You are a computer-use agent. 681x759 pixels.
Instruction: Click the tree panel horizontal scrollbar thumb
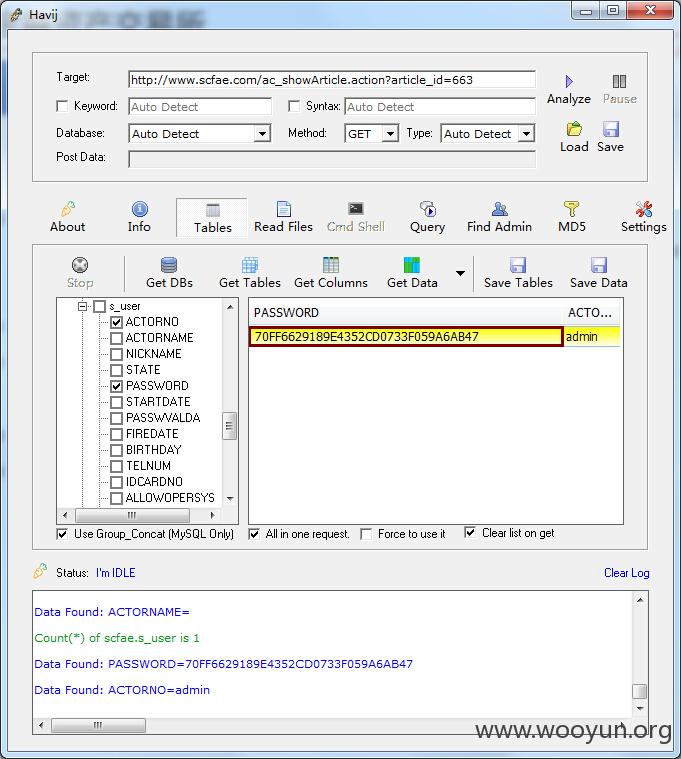131,515
